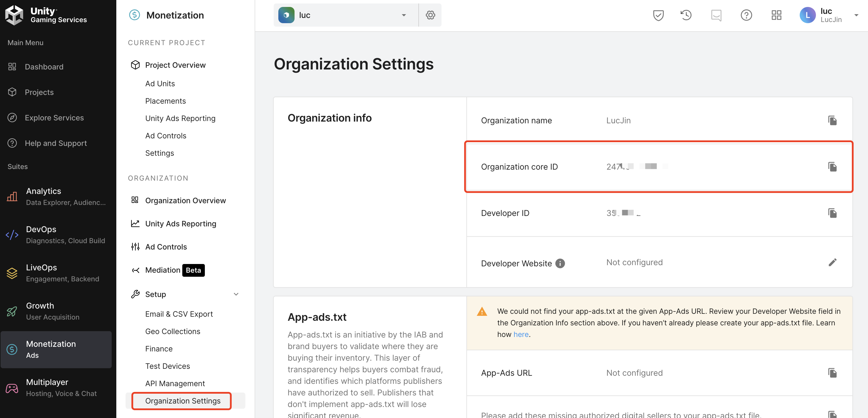Click the Mediation icon
The image size is (868, 418).
pos(135,270)
